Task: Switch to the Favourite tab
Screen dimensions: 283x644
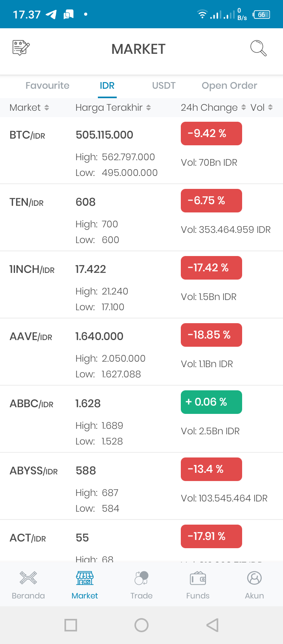Action: 48,86
